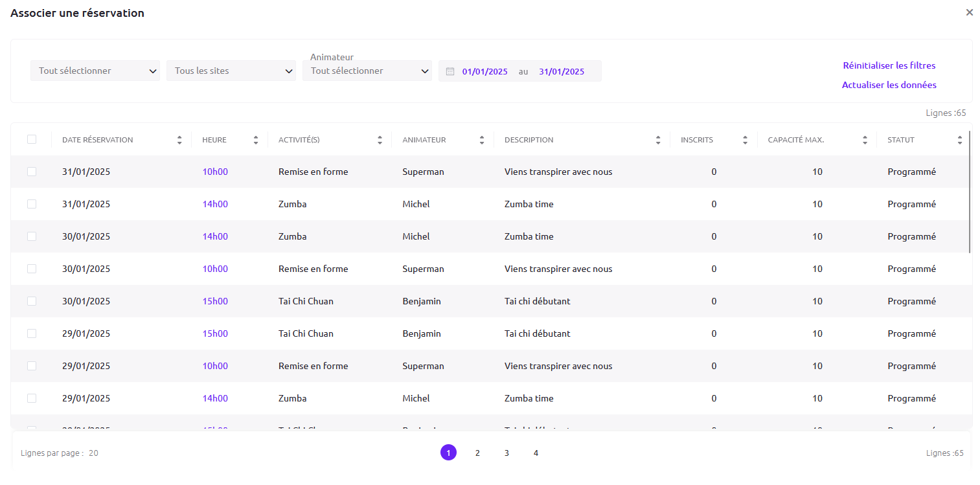Sort by Date Réservation column arrows
Viewport: 980px width, 485px height.
coord(179,140)
